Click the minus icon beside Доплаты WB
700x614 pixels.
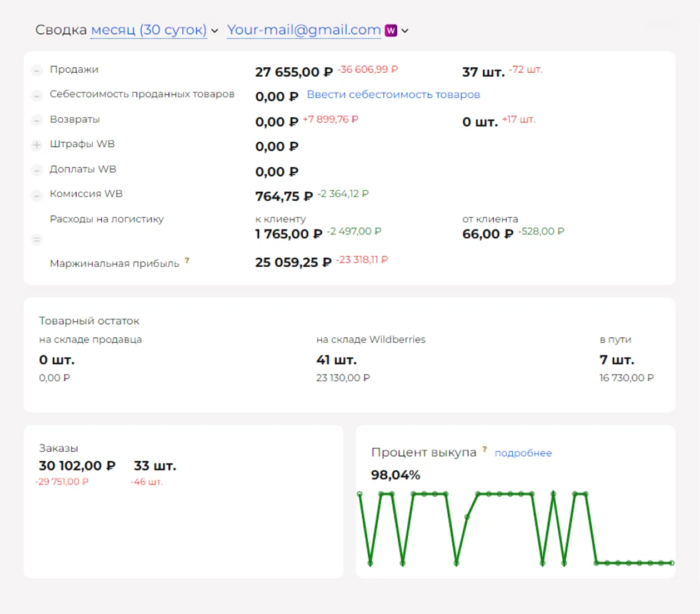click(37, 171)
